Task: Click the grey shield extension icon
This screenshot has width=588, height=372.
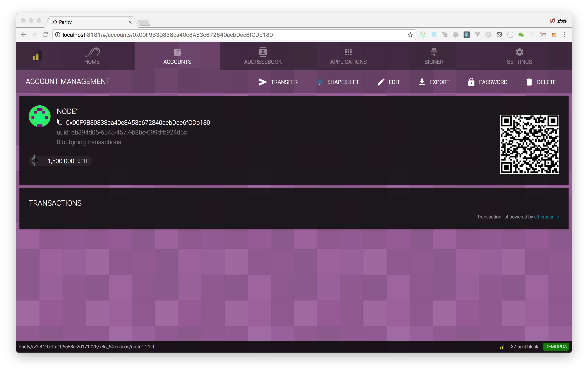Action: 532,35
